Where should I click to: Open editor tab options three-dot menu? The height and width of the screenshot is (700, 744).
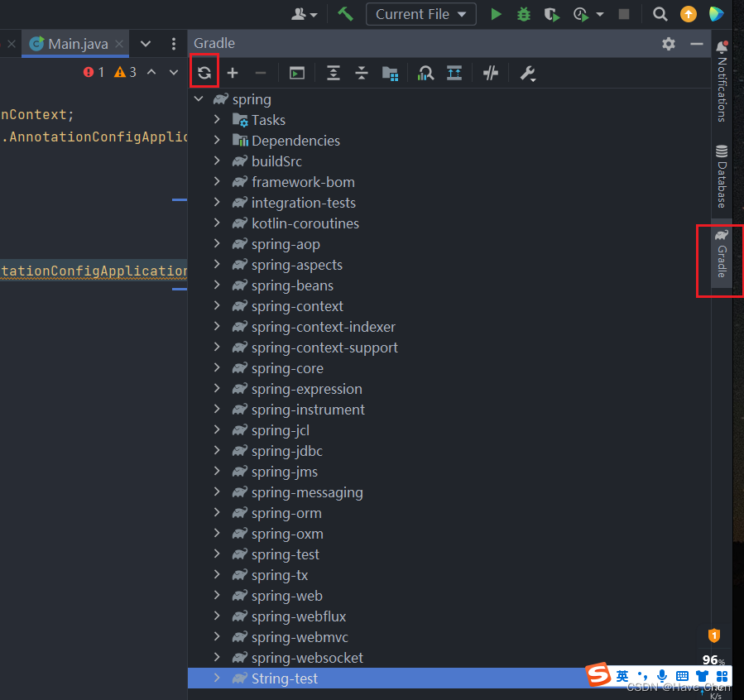click(174, 44)
